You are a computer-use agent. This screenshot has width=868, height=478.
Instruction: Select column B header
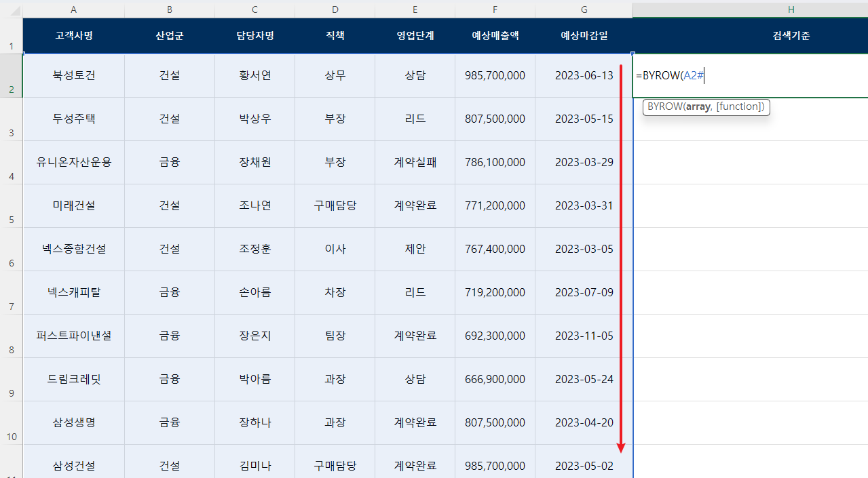(x=170, y=9)
